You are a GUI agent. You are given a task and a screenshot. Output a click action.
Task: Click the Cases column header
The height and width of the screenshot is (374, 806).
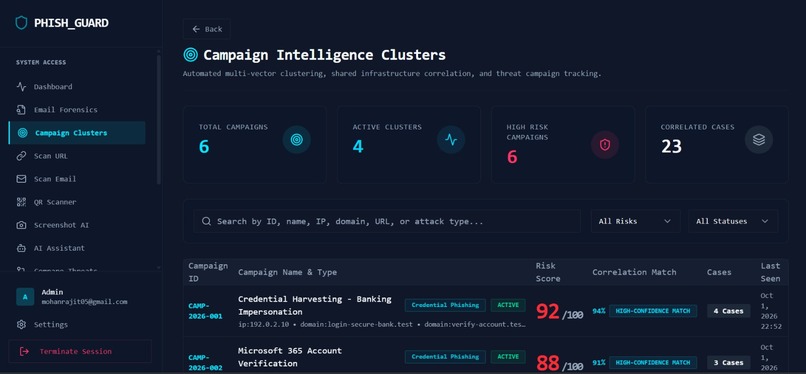pos(719,272)
